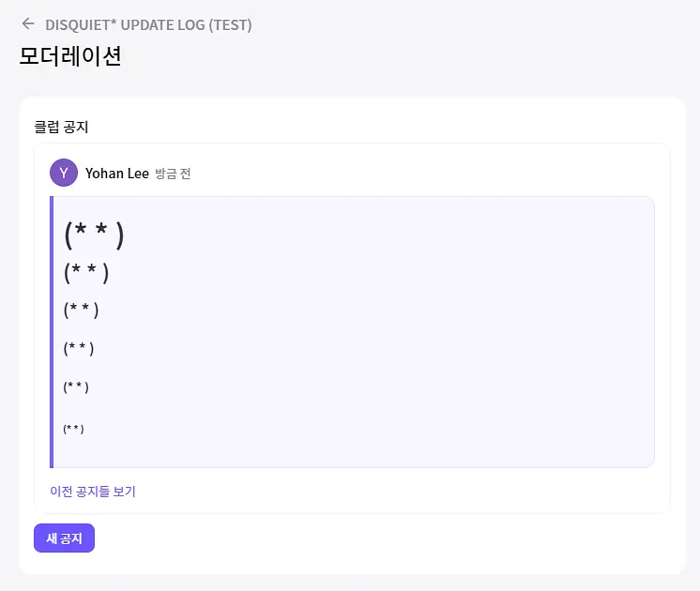
Task: Click the smallest (* *) line at bottom
Action: pyautogui.click(x=73, y=429)
